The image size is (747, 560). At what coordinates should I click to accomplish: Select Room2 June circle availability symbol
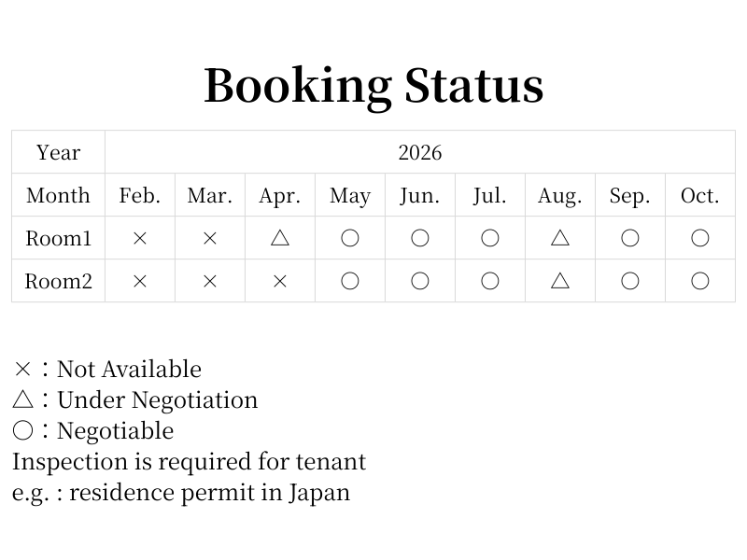[420, 281]
